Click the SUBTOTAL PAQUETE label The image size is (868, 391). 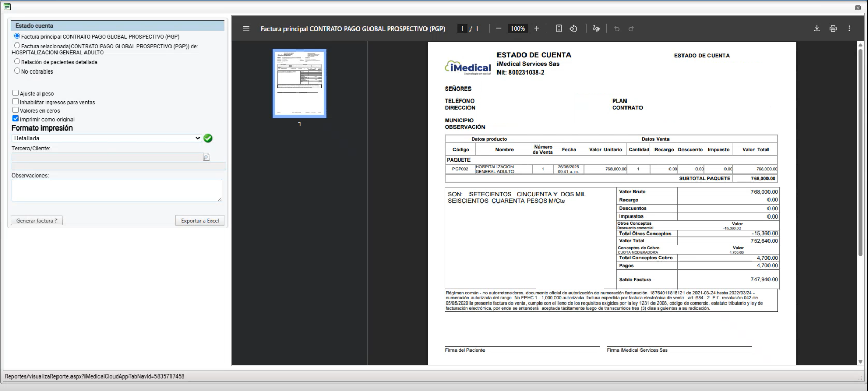click(704, 178)
